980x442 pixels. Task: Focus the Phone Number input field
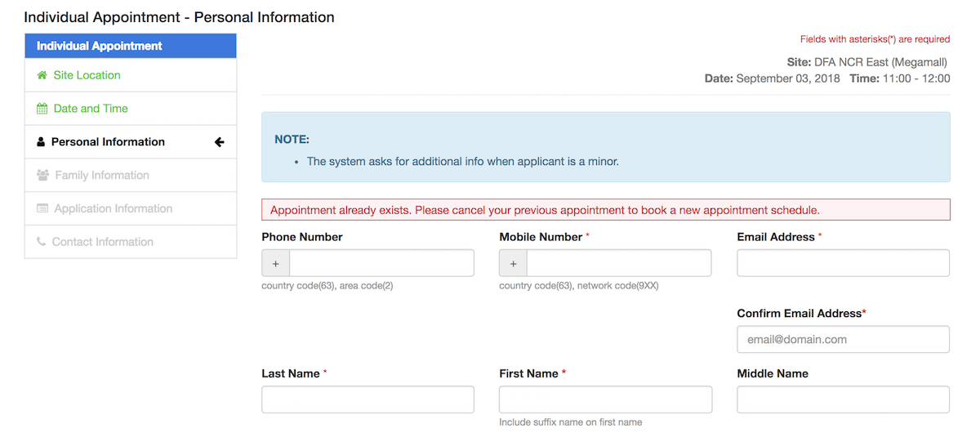[x=381, y=264]
